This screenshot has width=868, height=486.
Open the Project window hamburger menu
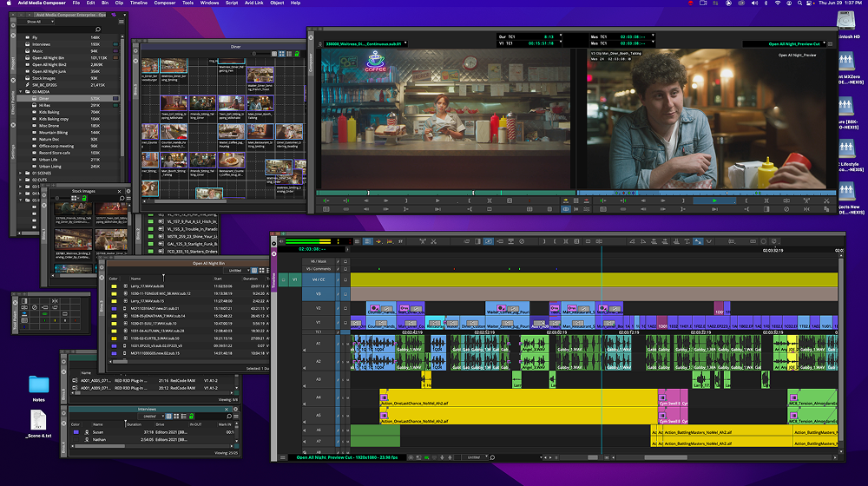coord(122,22)
